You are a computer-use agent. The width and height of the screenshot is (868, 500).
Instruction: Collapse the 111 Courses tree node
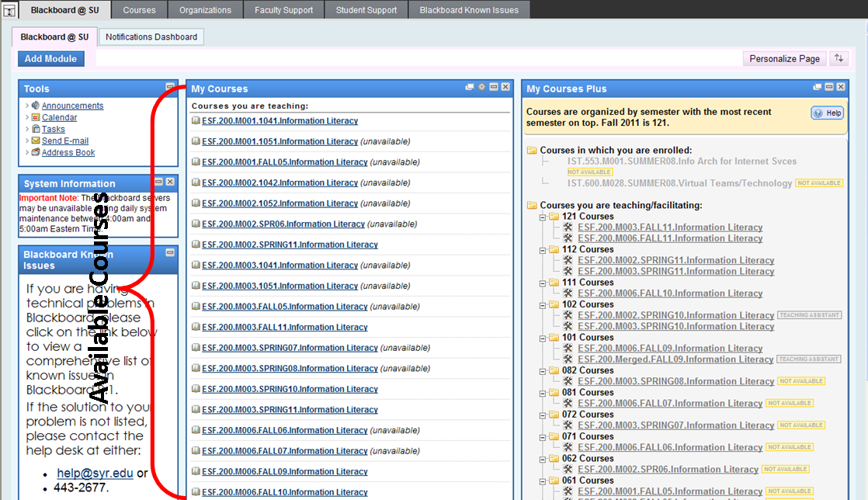point(543,283)
